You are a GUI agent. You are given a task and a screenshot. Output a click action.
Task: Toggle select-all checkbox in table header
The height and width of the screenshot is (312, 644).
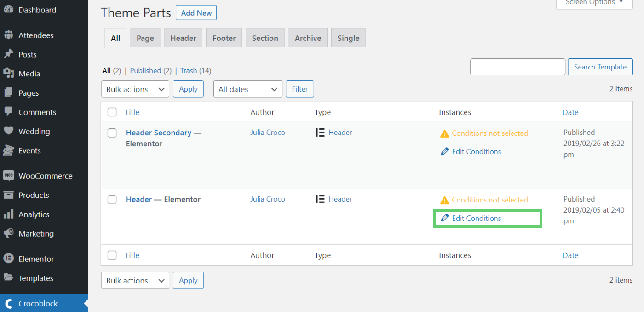(x=112, y=112)
